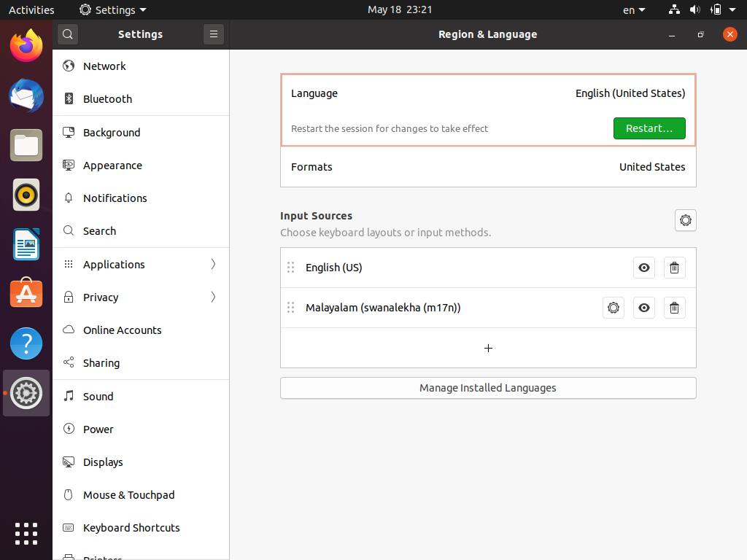747x560 pixels.
Task: Click Manage Installed Languages button
Action: [488, 388]
